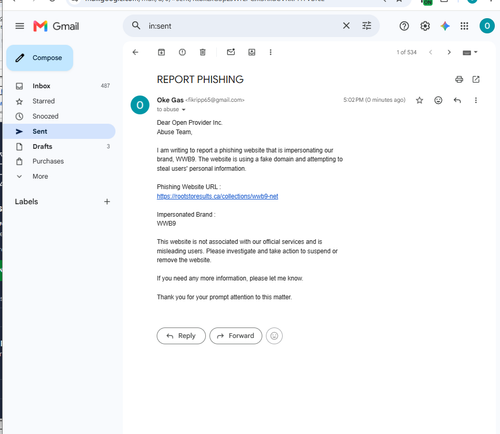Click the REPORT PHISHING subject line
Viewport: 500px width, 434px height.
point(200,80)
